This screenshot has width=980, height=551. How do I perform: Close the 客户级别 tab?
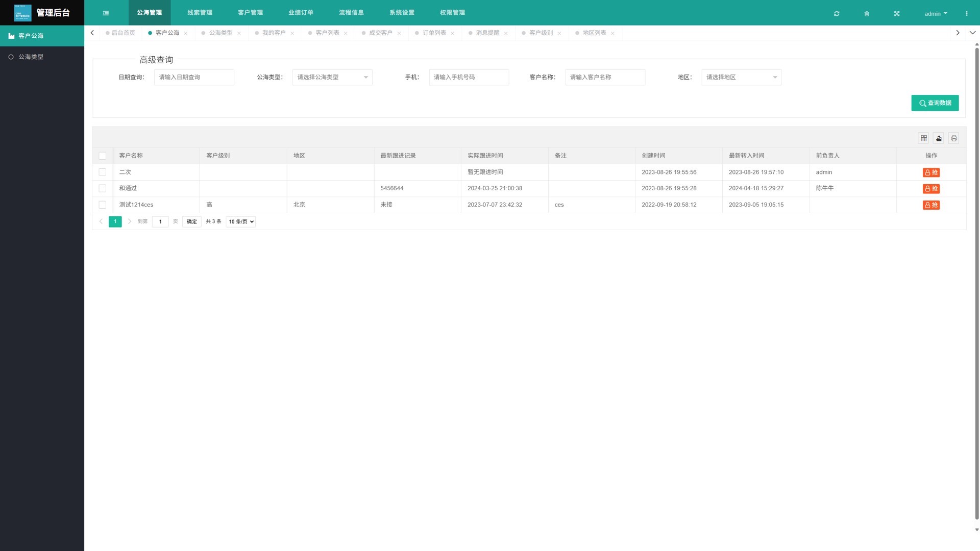(x=559, y=33)
